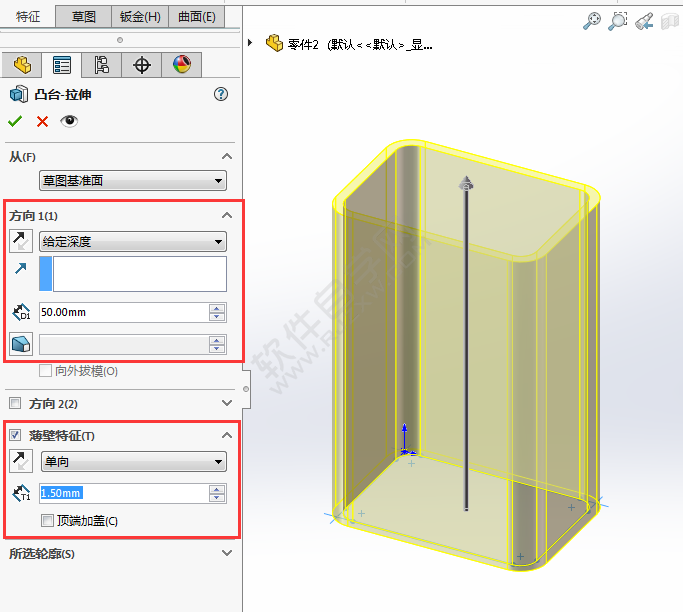Image resolution: width=683 pixels, height=612 pixels.
Task: Reverse the thin feature direction
Action: [20, 461]
